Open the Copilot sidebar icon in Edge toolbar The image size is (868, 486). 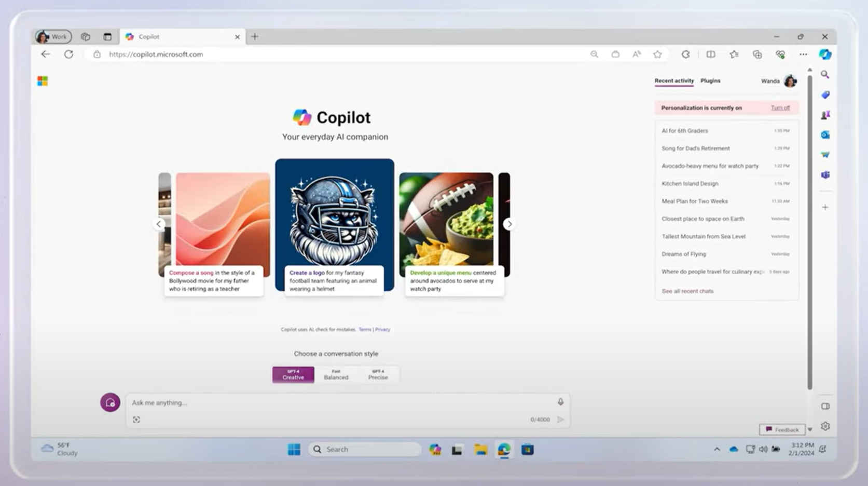(x=825, y=54)
